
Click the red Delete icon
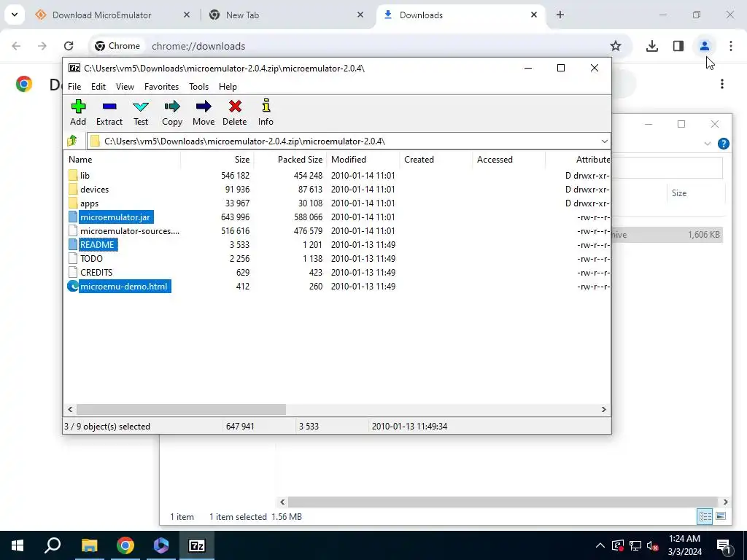tap(235, 106)
